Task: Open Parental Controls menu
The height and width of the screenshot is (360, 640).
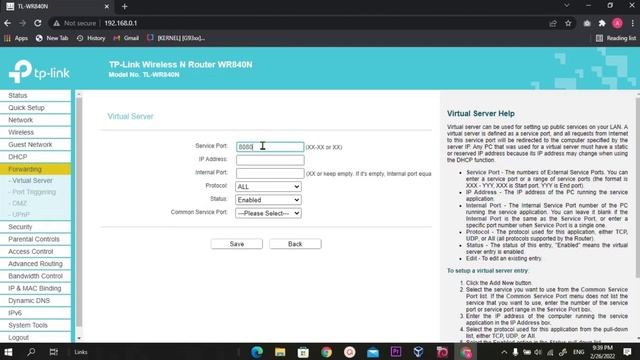Action: point(36,239)
